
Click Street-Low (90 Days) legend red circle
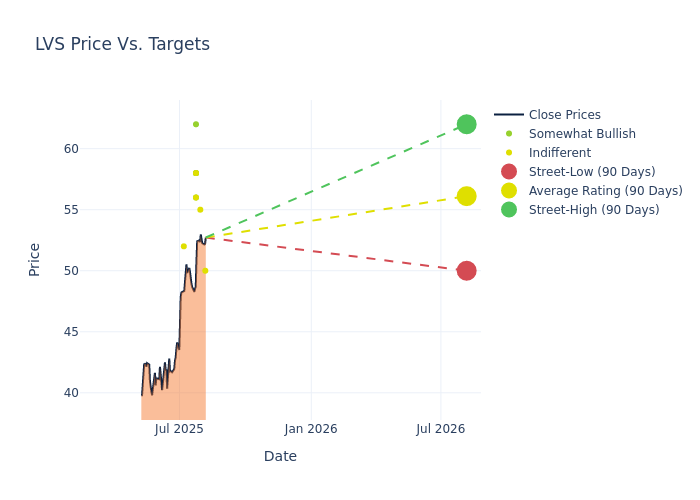(509, 172)
